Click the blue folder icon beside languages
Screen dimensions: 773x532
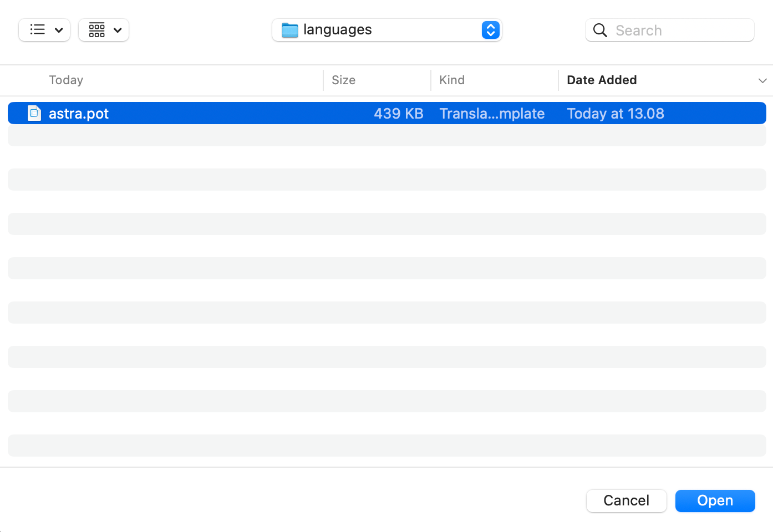[289, 30]
